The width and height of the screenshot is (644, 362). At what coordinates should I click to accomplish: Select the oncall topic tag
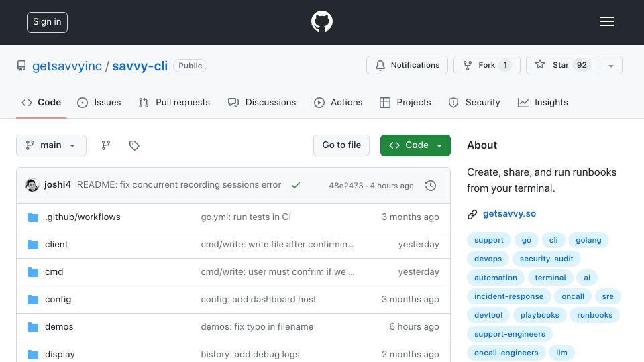click(x=573, y=296)
